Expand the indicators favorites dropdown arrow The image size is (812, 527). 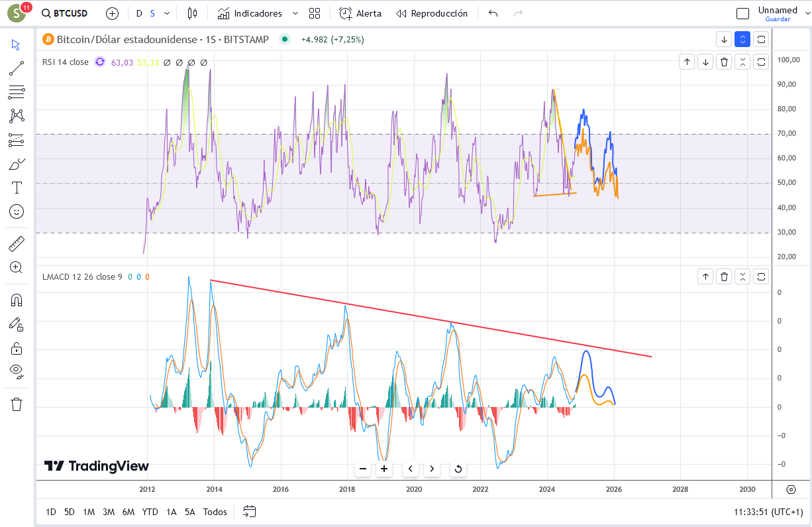coord(295,13)
